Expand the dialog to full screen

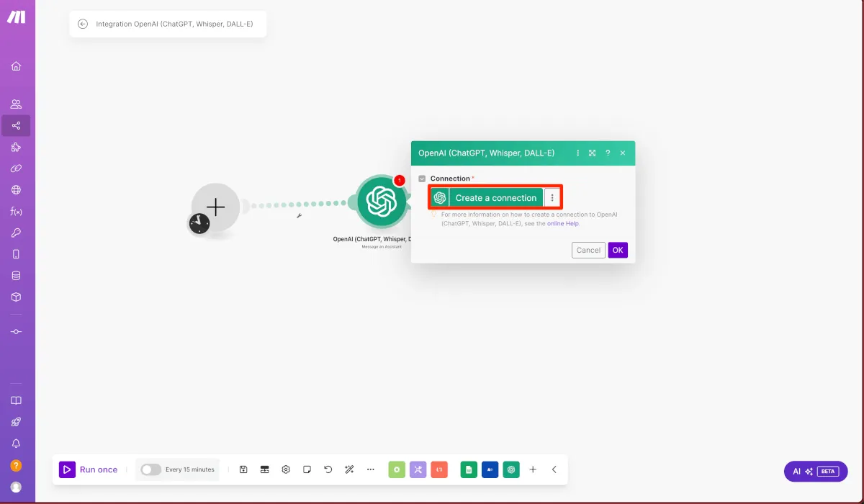592,153
